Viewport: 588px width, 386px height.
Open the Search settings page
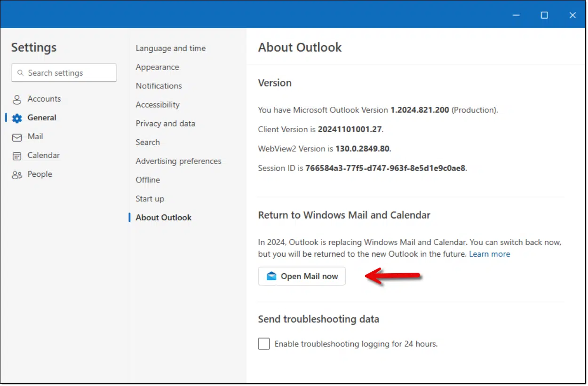pyautogui.click(x=148, y=142)
